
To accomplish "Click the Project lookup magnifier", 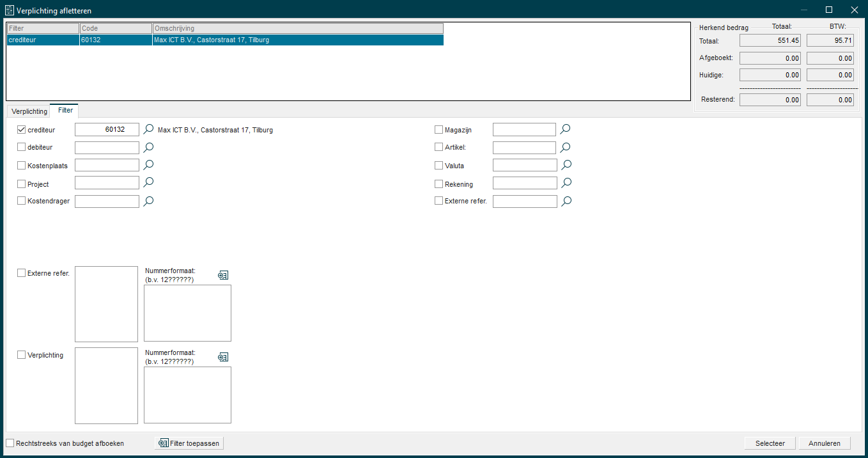I will [x=148, y=183].
